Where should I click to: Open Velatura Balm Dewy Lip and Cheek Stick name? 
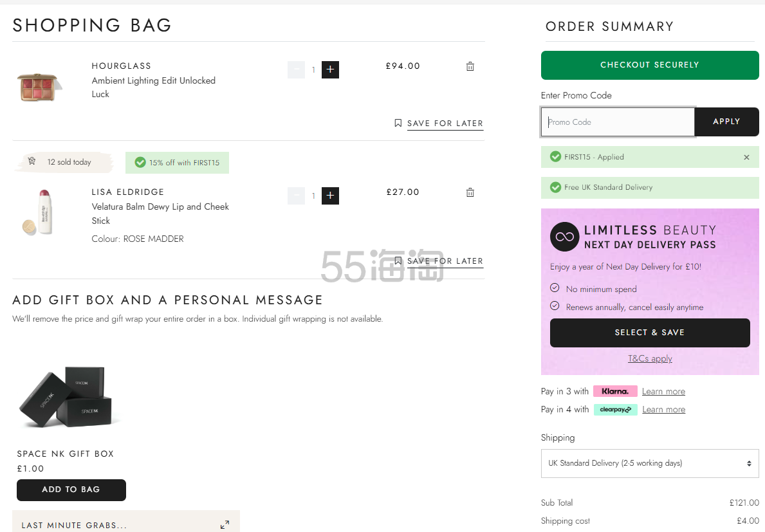click(160, 214)
